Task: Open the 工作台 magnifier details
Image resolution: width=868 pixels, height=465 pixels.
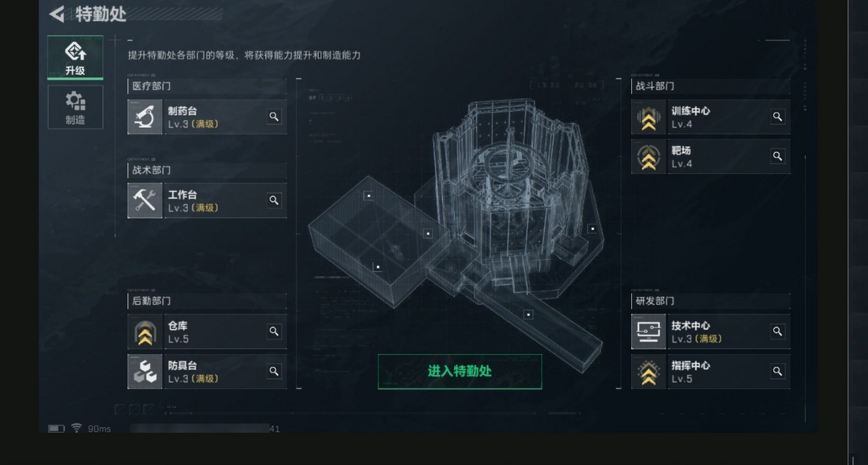Action: (274, 200)
